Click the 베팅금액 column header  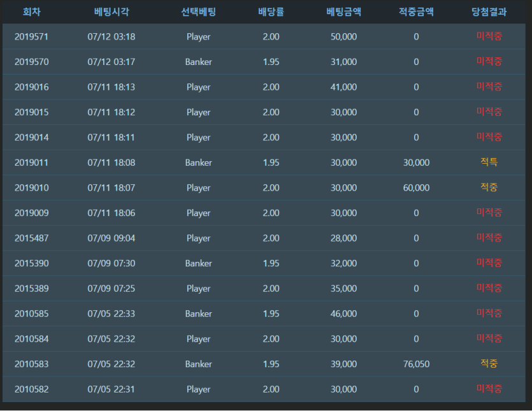pos(343,12)
